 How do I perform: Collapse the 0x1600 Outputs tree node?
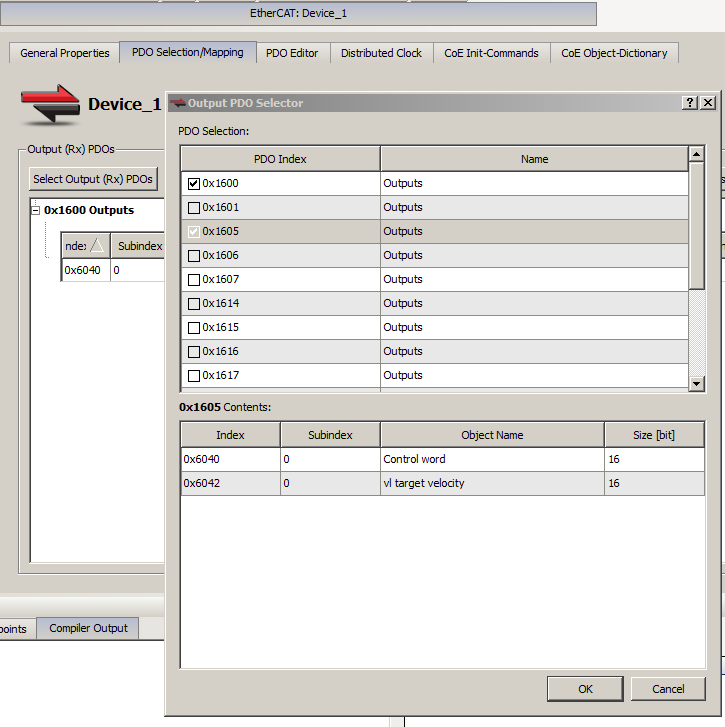point(35,210)
